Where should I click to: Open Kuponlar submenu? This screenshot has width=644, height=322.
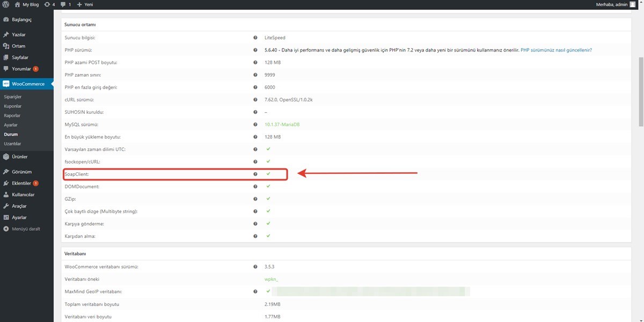pos(13,106)
